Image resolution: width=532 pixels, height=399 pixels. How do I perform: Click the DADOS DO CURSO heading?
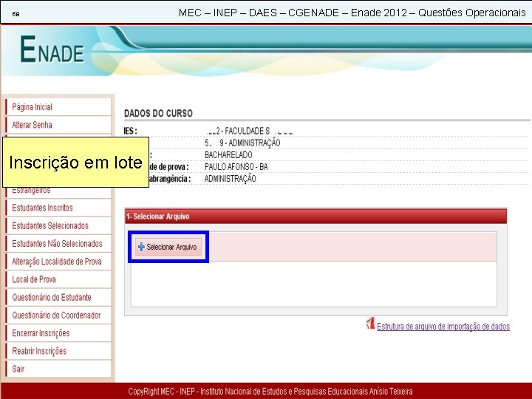pos(158,113)
